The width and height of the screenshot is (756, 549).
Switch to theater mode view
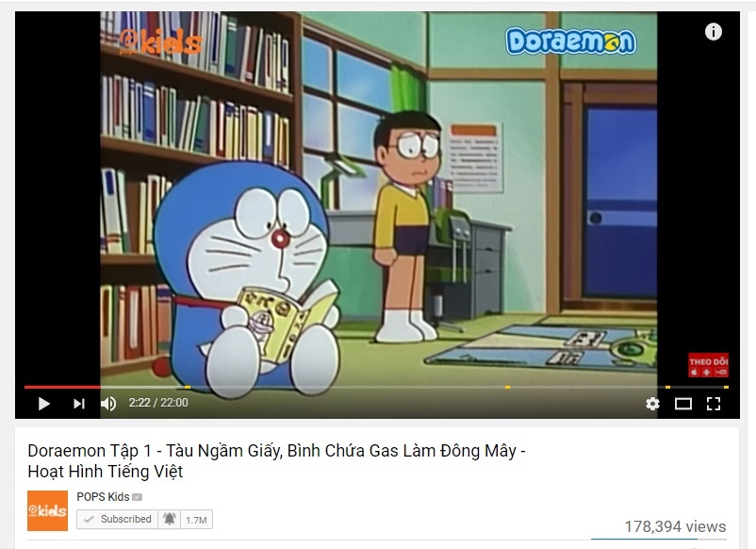point(682,404)
